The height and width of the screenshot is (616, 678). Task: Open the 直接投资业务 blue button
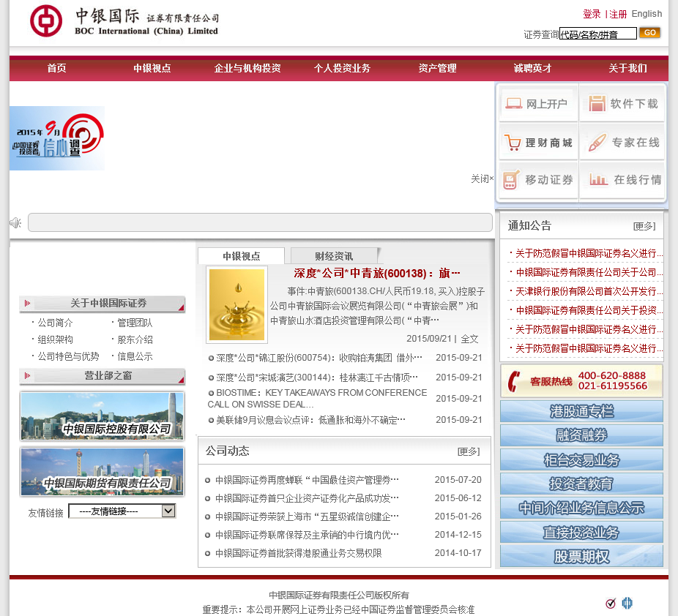tap(581, 532)
